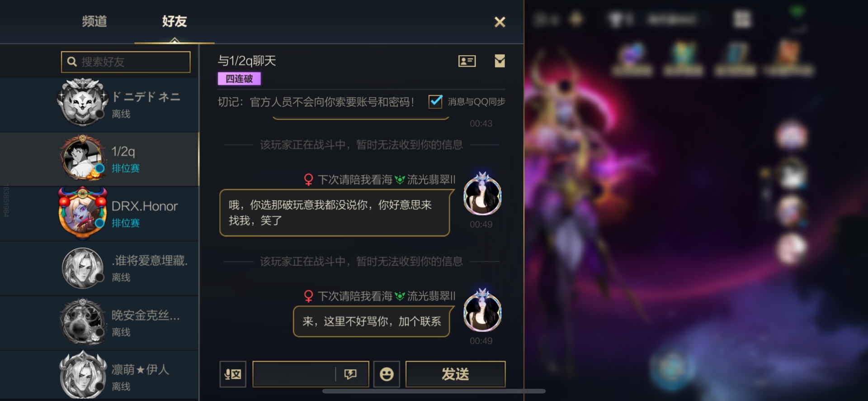The width and height of the screenshot is (868, 401).
Task: Click the 四连破 badge
Action: coord(239,79)
